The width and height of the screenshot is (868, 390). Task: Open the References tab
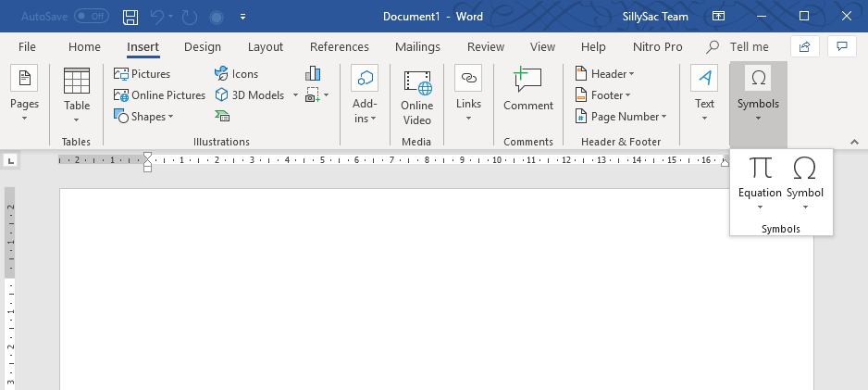tap(339, 47)
